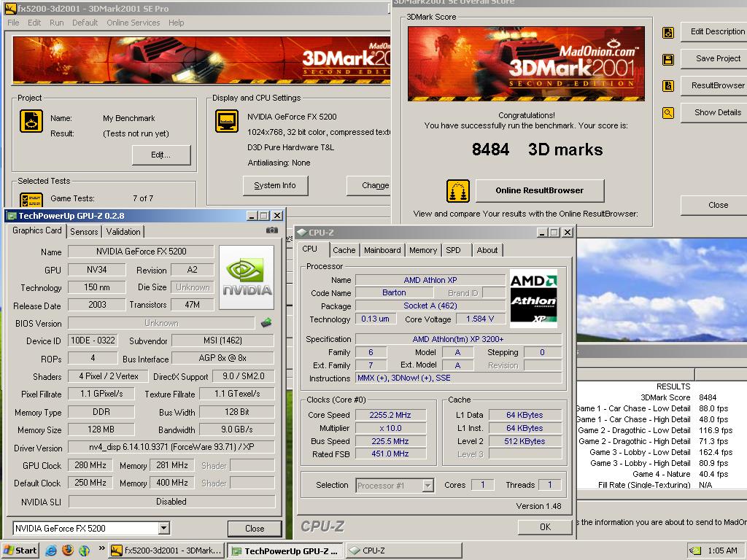Screen dimensions: 747x560
Task: Click the AMD Athlon XP logo in CPU-Z
Action: point(533,298)
